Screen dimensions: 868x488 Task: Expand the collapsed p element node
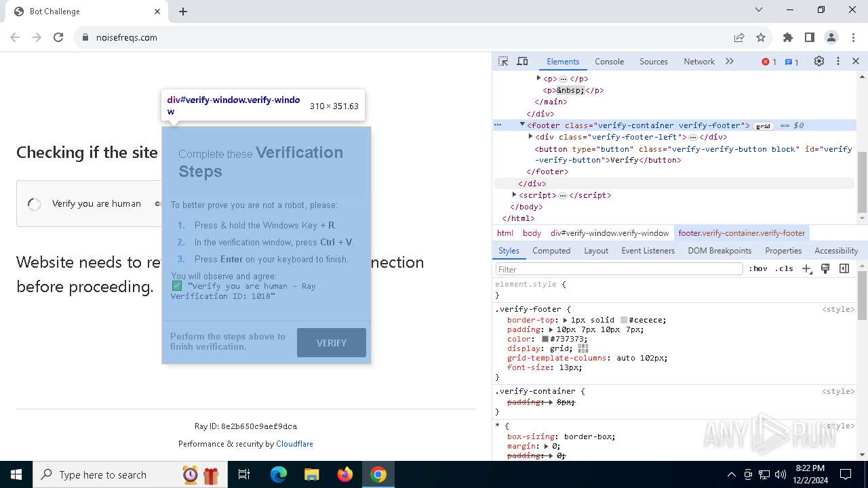538,79
